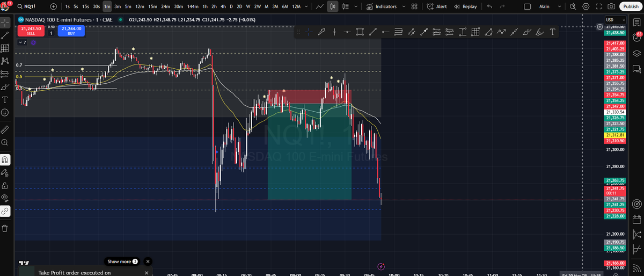Screen dimensions: 644x276
Task: Select the Text tool in left sidebar
Action: coord(5,99)
